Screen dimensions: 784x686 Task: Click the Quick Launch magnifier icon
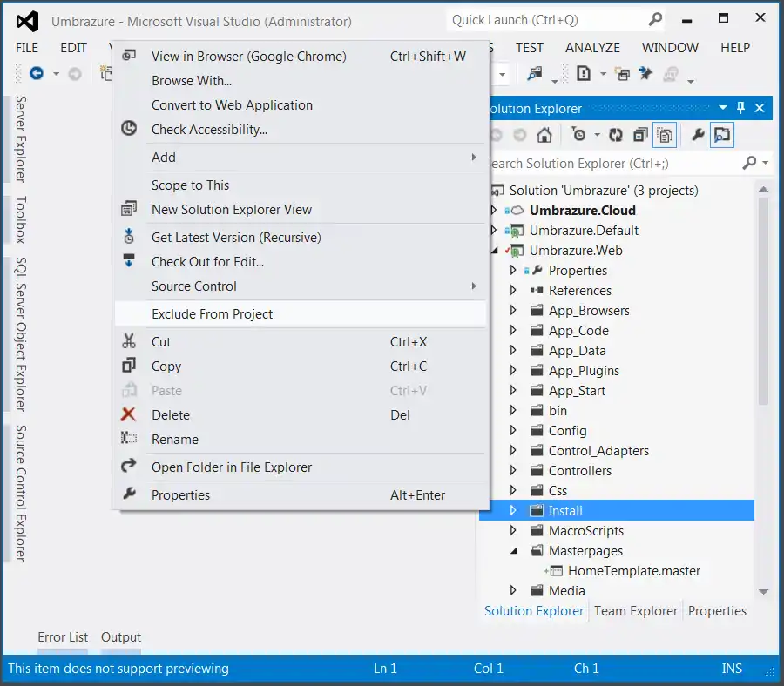click(655, 20)
